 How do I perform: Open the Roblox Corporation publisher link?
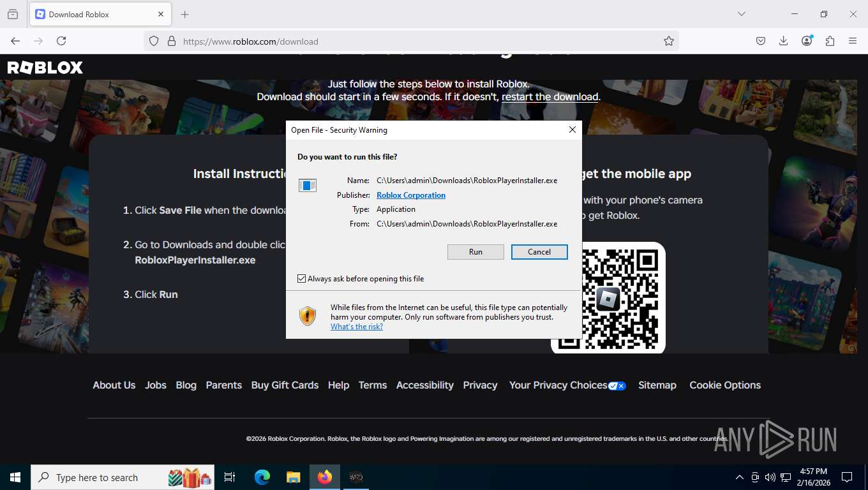(411, 195)
